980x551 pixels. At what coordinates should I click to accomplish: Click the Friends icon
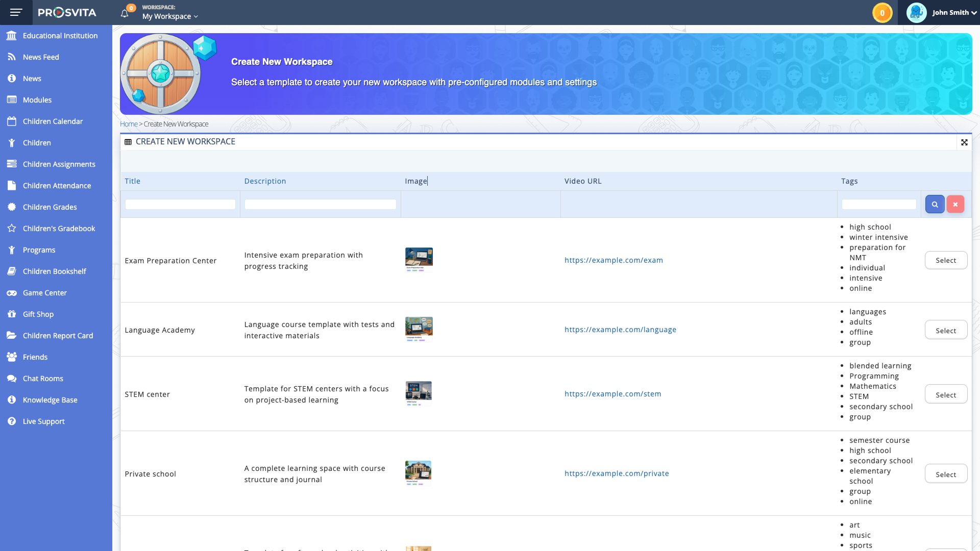(x=12, y=357)
